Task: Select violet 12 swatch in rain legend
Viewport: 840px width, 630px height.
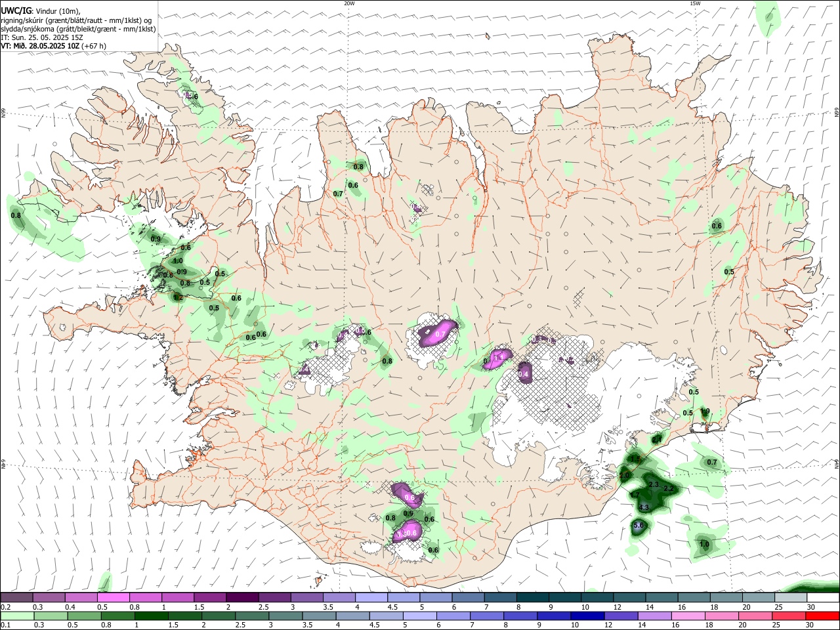Action: [620, 616]
